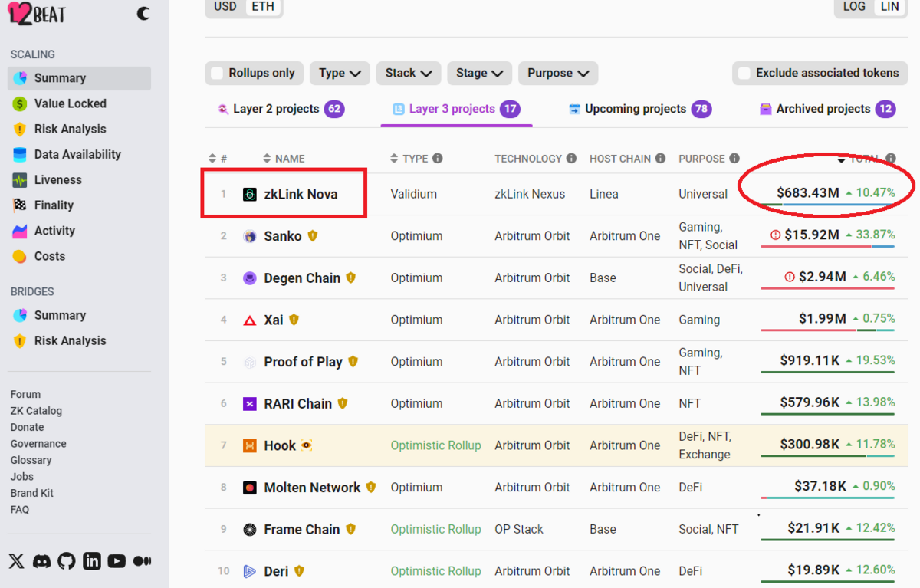Viewport: 920px width, 588px height.
Task: Click the red warning icon on Sanko total
Action: point(775,235)
